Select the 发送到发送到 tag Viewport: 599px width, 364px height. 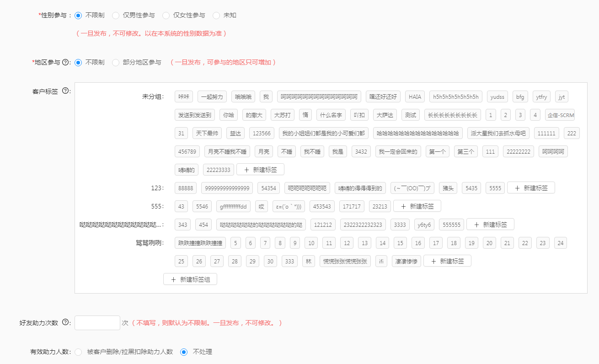click(x=195, y=115)
